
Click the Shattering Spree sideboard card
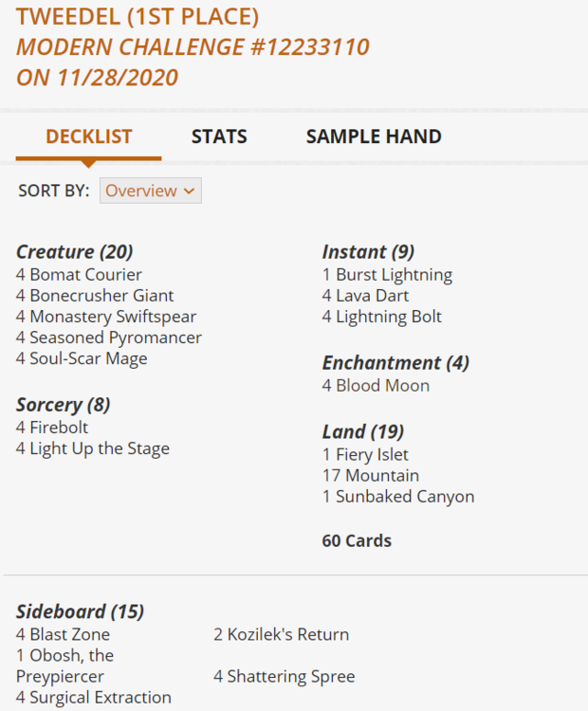(291, 676)
